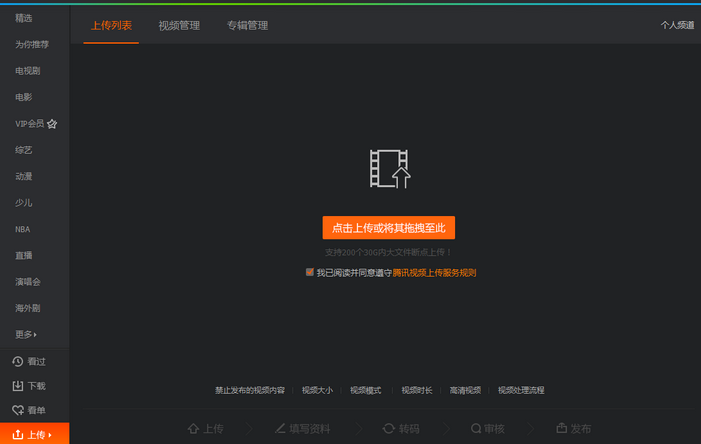Open 看过 watch history clock icon
This screenshot has height=444, width=701.
(17, 361)
